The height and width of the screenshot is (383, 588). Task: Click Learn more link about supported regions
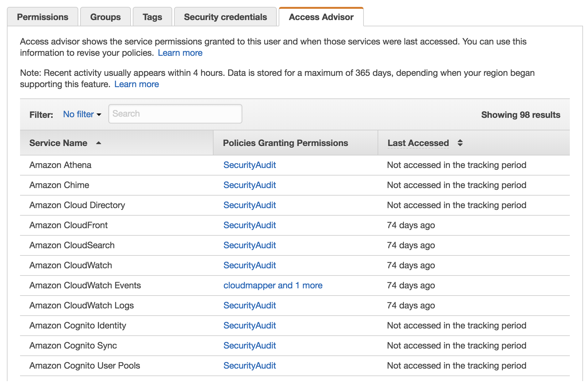(x=137, y=84)
